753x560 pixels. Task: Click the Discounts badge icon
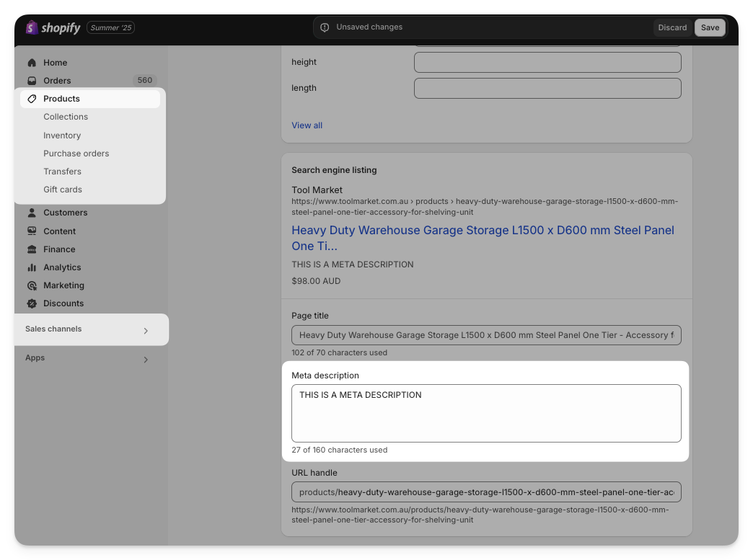(x=32, y=303)
